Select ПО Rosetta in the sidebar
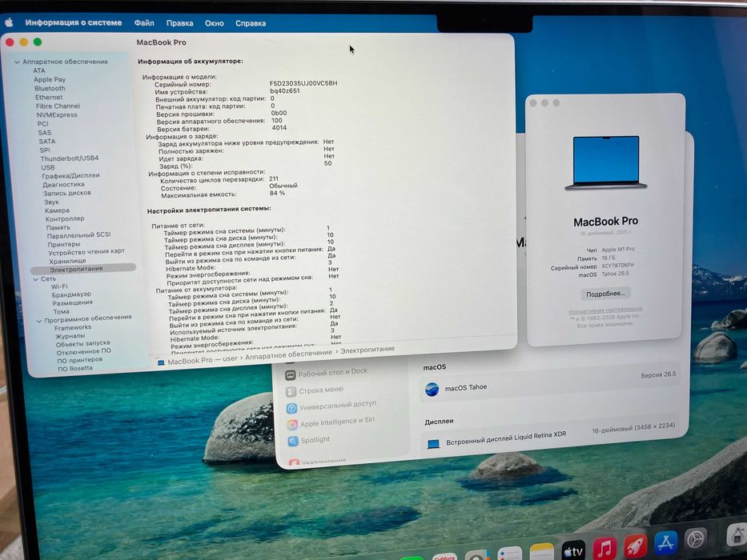The image size is (747, 560). coord(74,369)
